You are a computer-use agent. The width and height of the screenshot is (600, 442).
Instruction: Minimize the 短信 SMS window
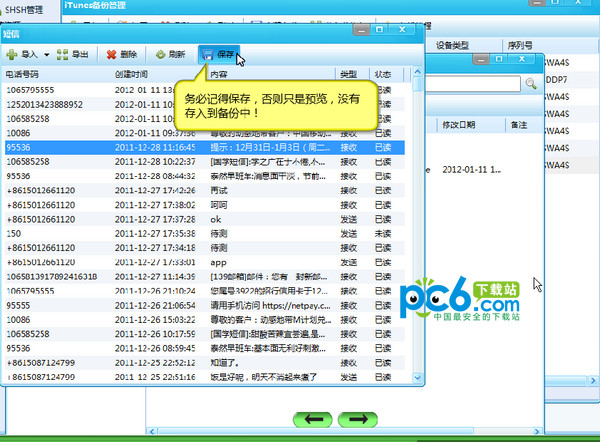pyautogui.click(x=361, y=29)
